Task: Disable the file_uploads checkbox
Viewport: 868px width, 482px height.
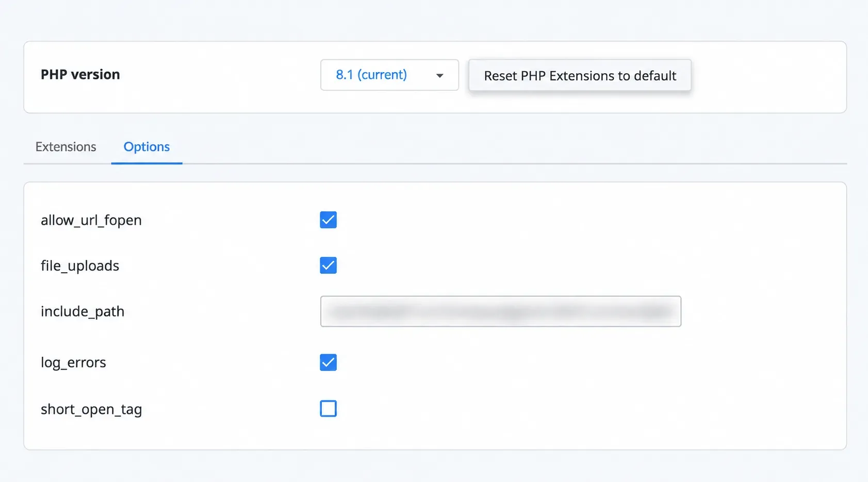Action: pos(328,265)
